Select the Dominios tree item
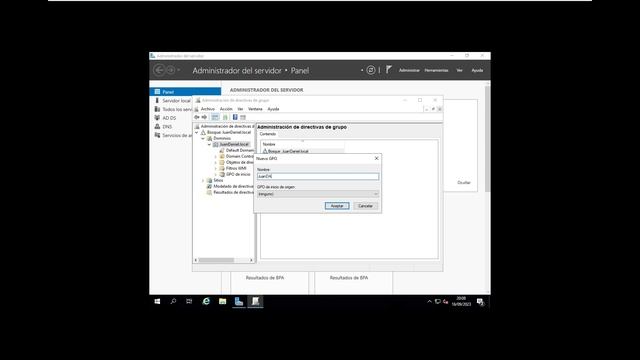640x360 pixels. (x=222, y=138)
